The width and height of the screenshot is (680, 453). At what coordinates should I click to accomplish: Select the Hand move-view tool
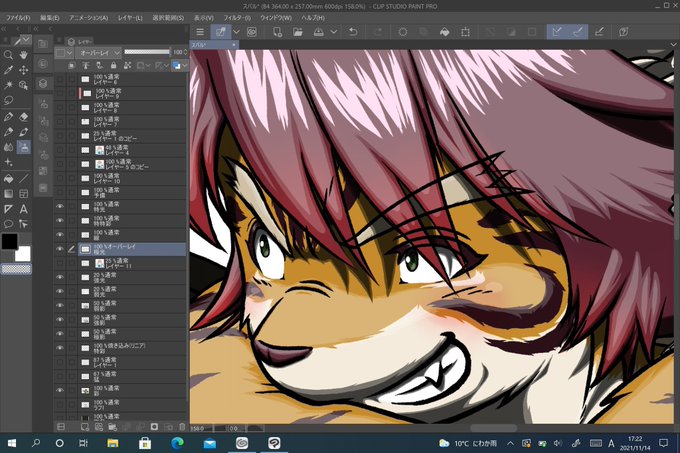[23, 55]
